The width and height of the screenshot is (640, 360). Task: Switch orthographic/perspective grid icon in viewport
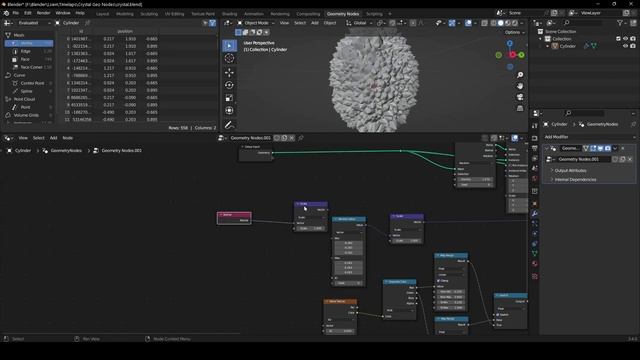[520, 108]
